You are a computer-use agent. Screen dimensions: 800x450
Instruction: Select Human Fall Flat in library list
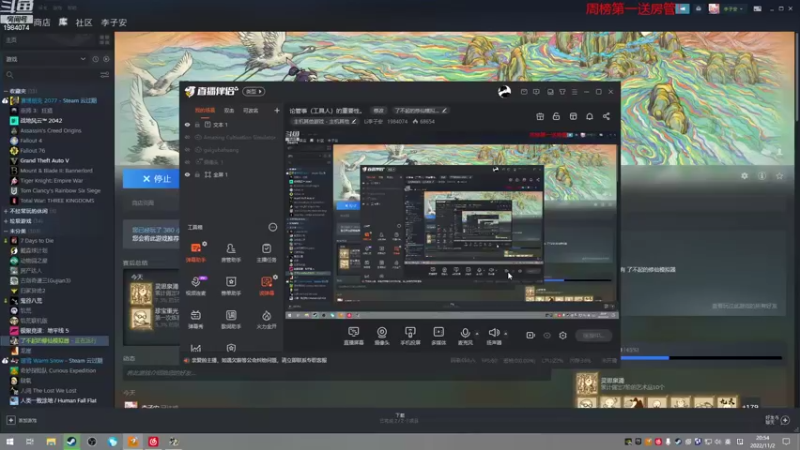54,401
